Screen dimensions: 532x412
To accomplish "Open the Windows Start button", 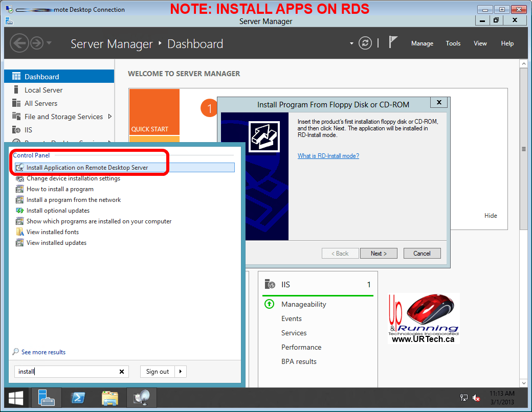I will coord(15,398).
